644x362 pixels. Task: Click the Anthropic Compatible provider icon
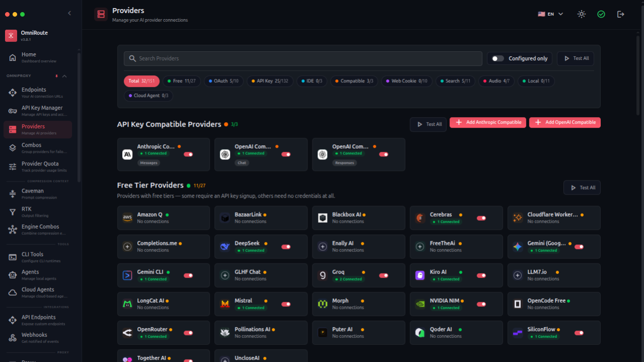coord(127,154)
